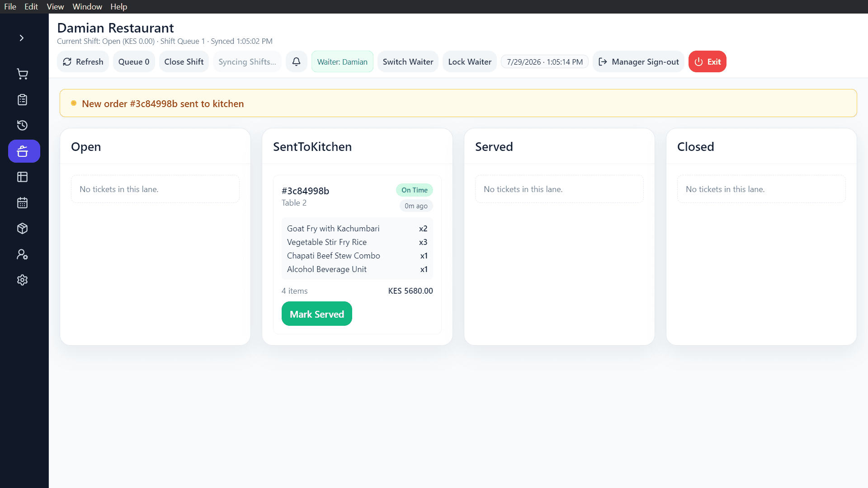
Task: Expand the sidebar with chevron arrow
Action: coord(22,38)
